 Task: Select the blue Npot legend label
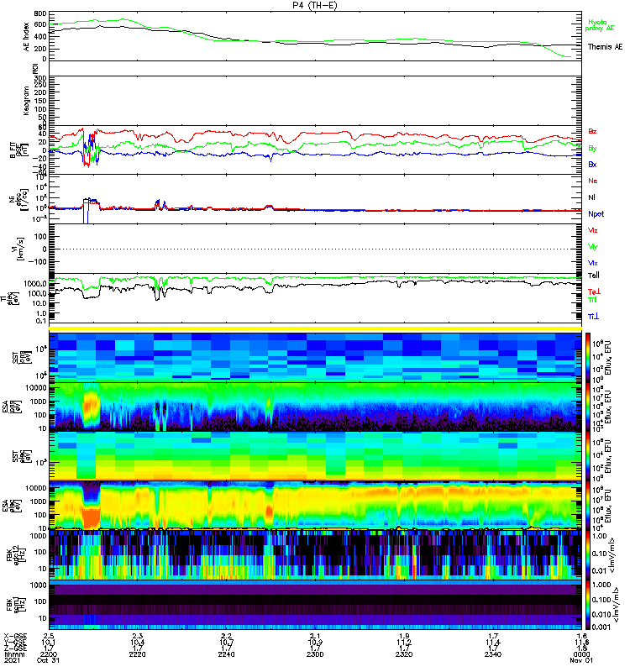coord(596,214)
